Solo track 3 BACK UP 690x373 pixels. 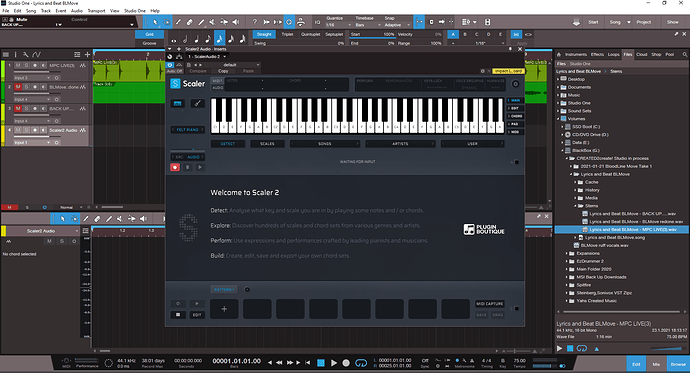[26, 108]
